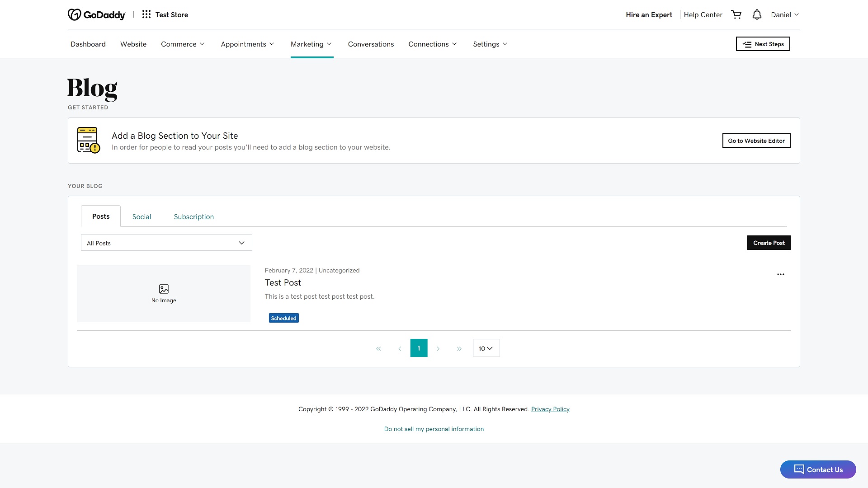Open the Privacy Policy link
868x488 pixels.
click(550, 409)
